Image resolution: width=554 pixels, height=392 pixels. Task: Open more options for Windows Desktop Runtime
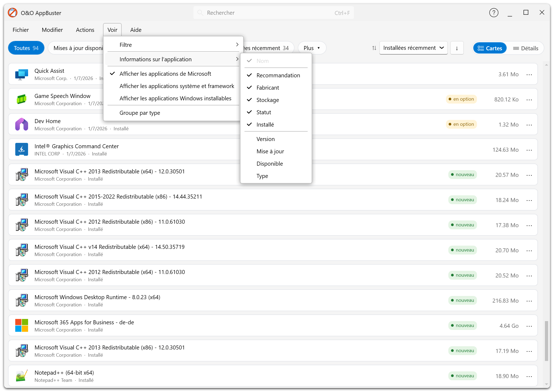[x=529, y=301]
